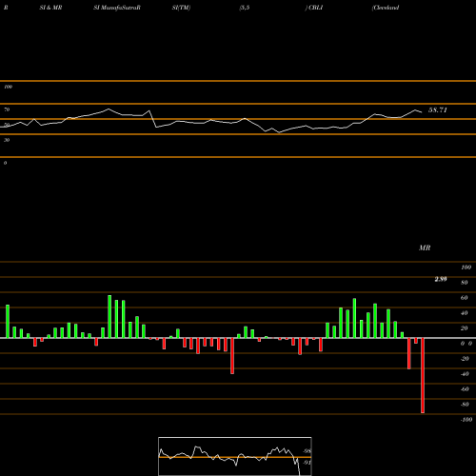Viewport: 476px width, 476px height.
Task: Open the small price preview chart at bottom
Action: point(235,456)
